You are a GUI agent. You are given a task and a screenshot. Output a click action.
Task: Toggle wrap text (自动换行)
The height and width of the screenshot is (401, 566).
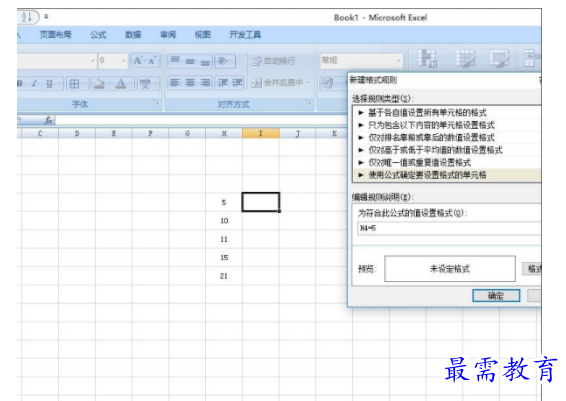[x=274, y=61]
